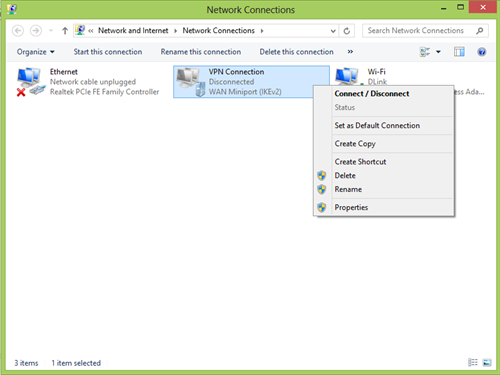Click Delete this connection in toolbar
Screen dimensions: 500x375
(296, 52)
